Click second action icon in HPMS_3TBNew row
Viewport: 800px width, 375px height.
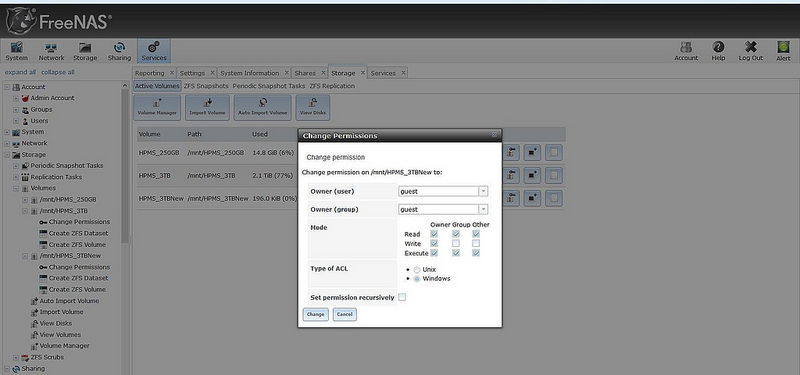[x=532, y=198]
